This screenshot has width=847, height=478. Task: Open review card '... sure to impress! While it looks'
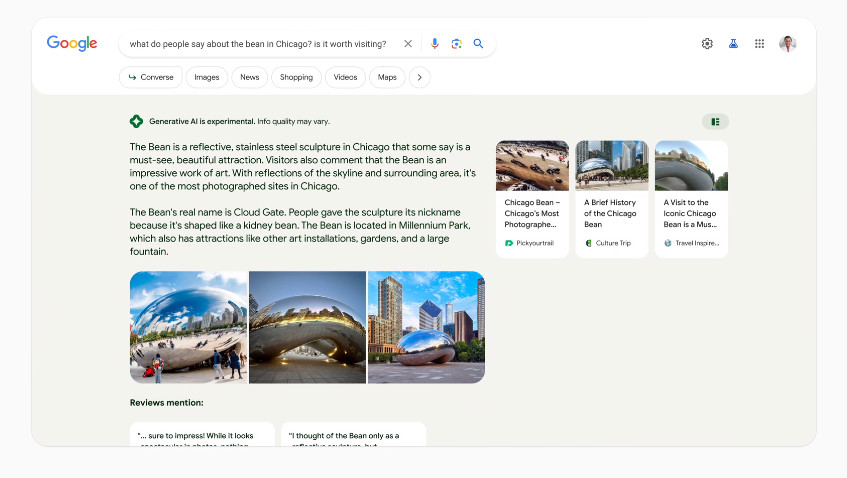coord(202,435)
